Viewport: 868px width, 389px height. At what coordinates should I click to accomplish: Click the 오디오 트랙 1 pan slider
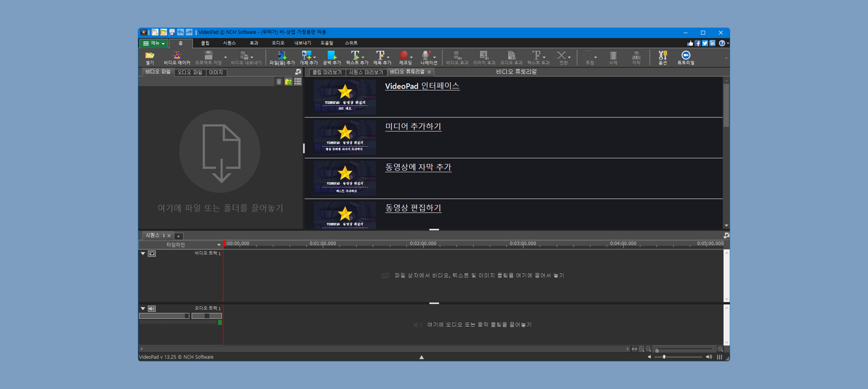pyautogui.click(x=206, y=316)
